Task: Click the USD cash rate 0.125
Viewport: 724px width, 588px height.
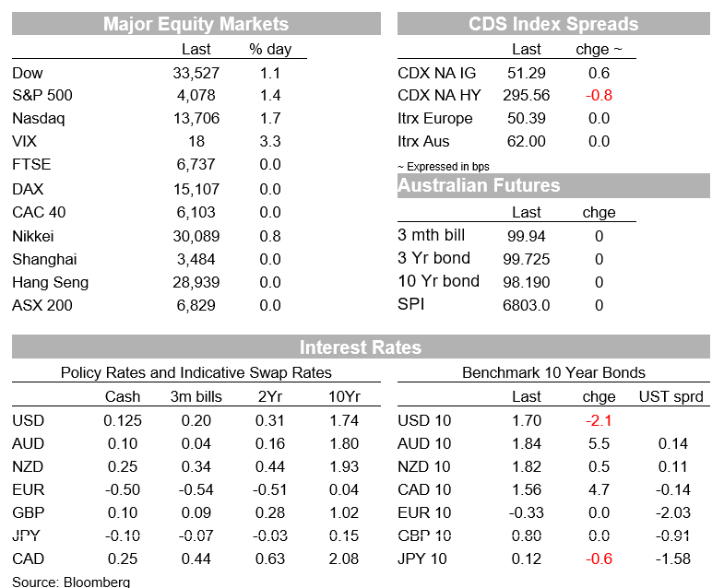Action: (x=123, y=420)
